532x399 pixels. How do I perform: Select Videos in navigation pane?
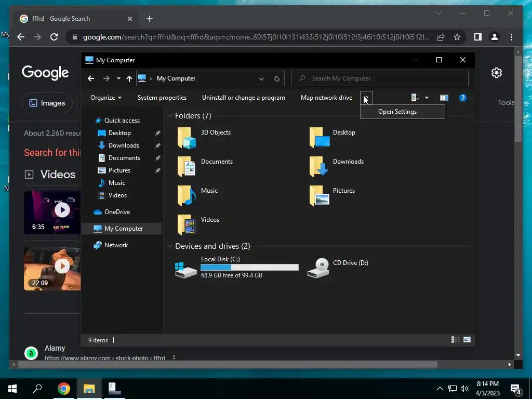click(x=112, y=195)
